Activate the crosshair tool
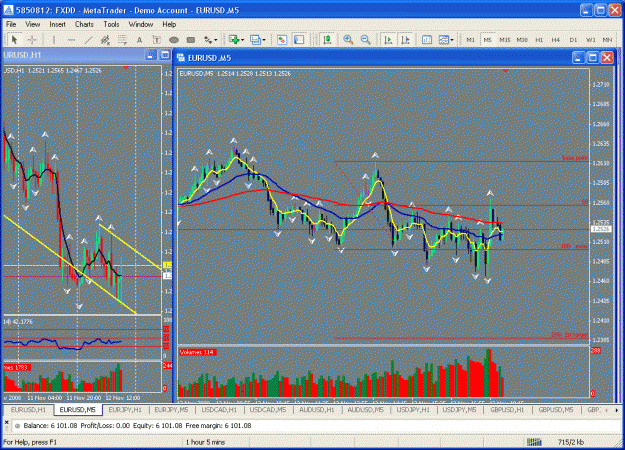 pyautogui.click(x=32, y=39)
